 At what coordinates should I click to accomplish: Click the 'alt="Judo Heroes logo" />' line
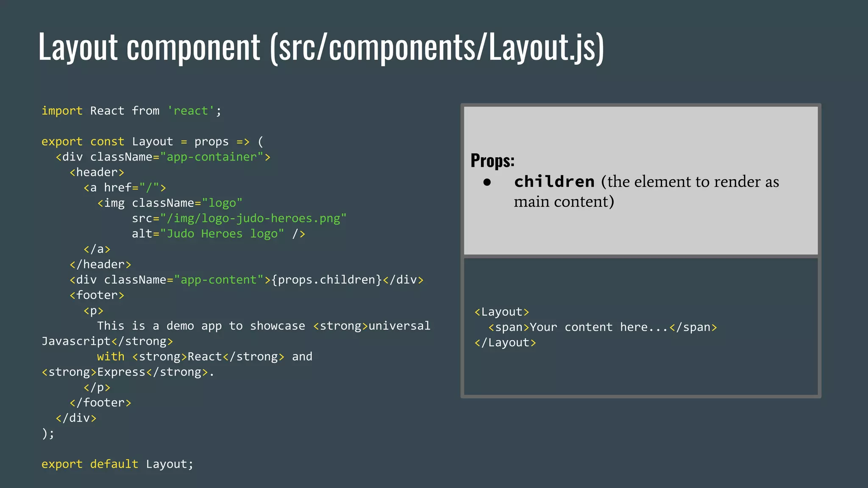218,234
